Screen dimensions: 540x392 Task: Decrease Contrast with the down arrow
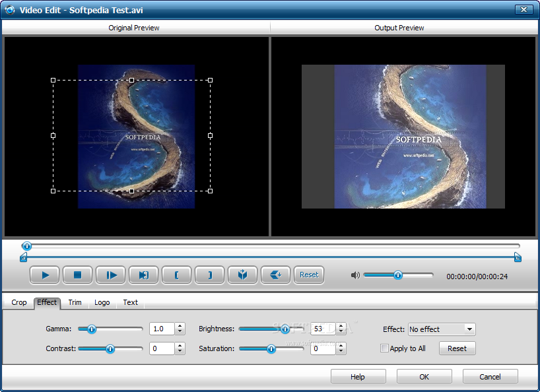coord(180,352)
